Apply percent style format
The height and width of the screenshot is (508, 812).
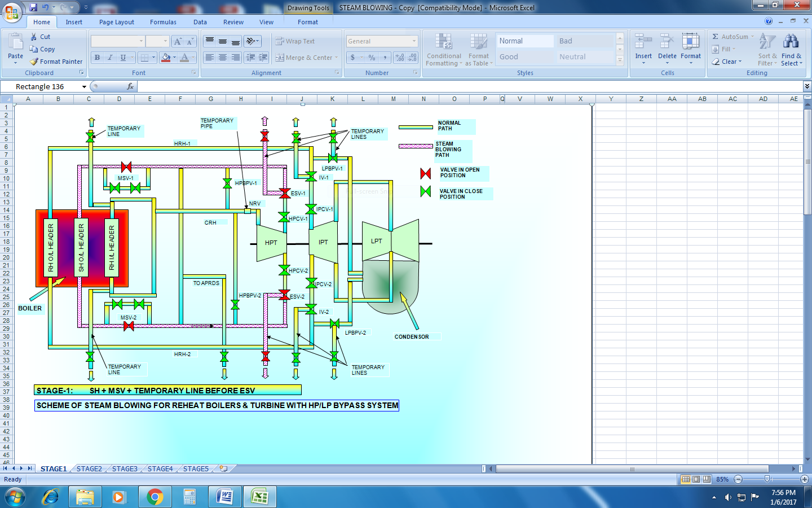point(372,58)
